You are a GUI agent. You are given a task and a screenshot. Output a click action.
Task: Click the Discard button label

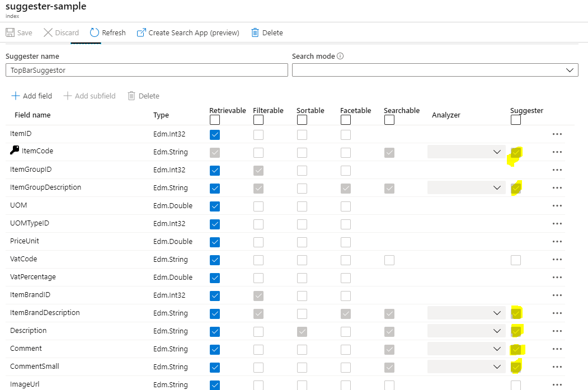pos(67,32)
